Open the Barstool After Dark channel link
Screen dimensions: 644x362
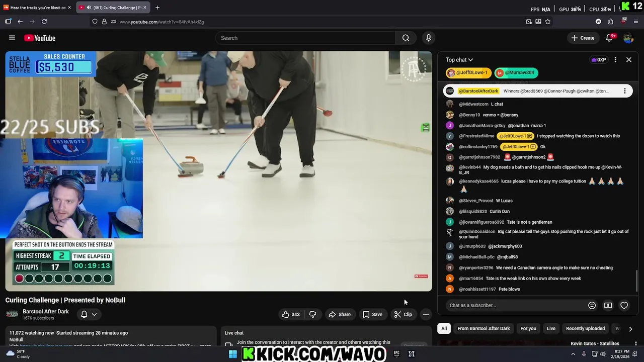tap(46, 312)
